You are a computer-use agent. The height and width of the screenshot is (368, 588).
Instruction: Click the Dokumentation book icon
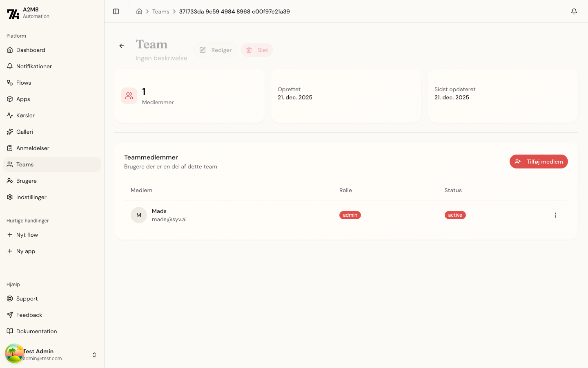click(x=10, y=331)
